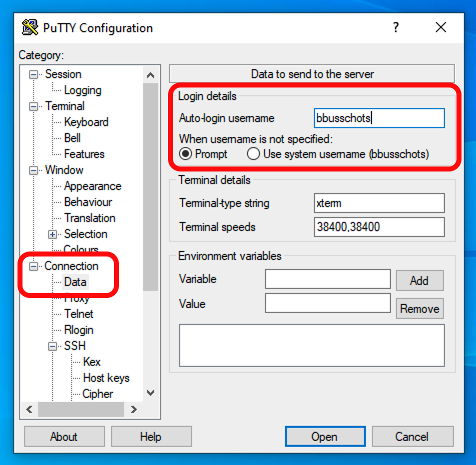Viewport: 476px width, 465px height.
Task: Click the environment Variable field
Action: point(327,278)
